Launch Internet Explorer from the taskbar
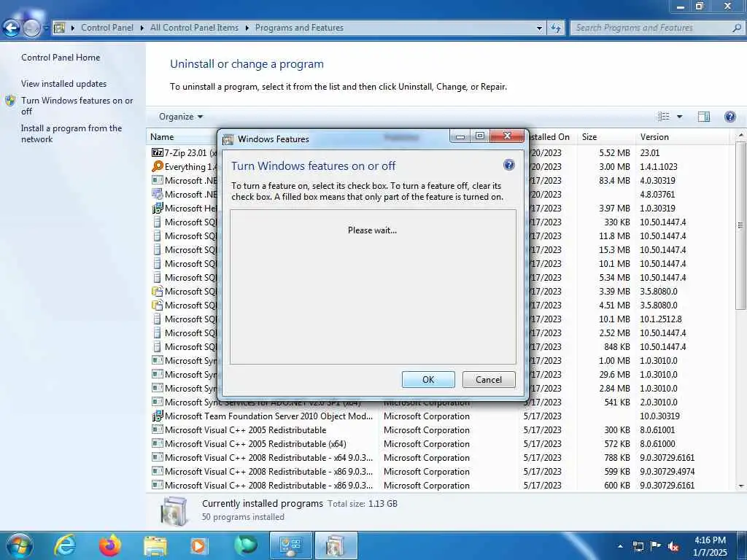Viewport: 747px width, 560px height. pyautogui.click(x=65, y=545)
